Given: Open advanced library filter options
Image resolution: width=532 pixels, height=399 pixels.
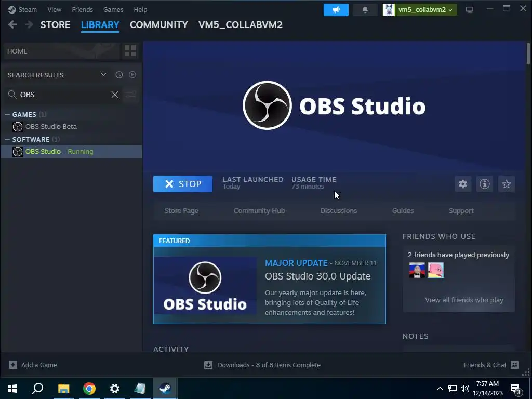Looking at the screenshot, I should (x=130, y=95).
